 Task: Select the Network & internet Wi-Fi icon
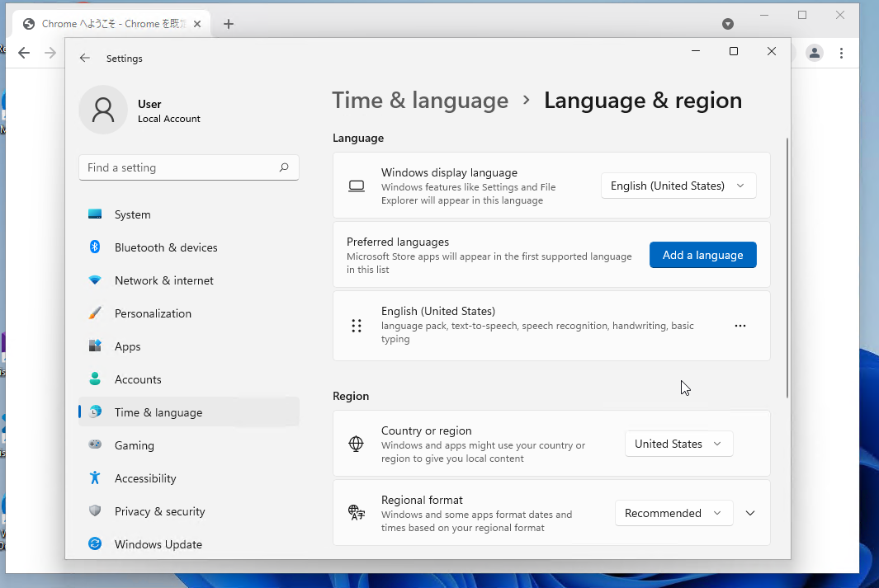95,280
